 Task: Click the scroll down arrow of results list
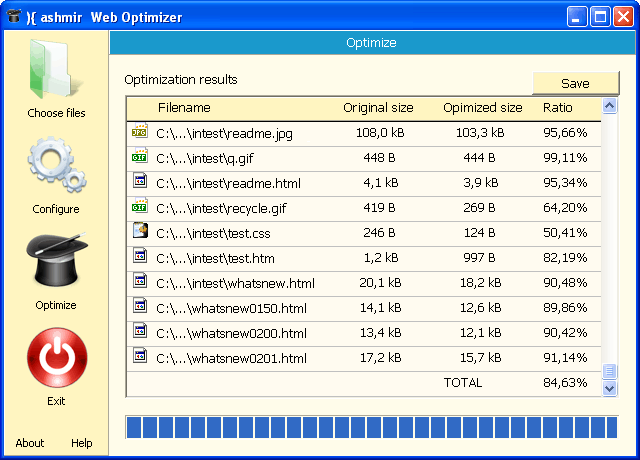coord(609,388)
